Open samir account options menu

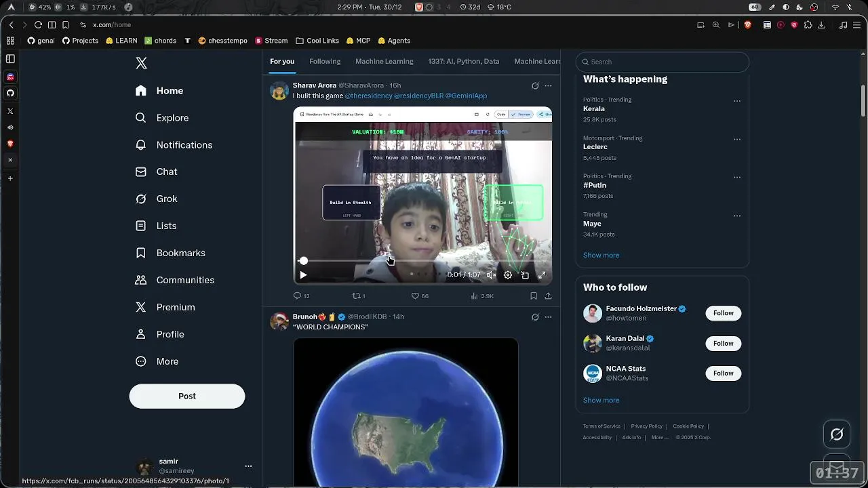(248, 466)
